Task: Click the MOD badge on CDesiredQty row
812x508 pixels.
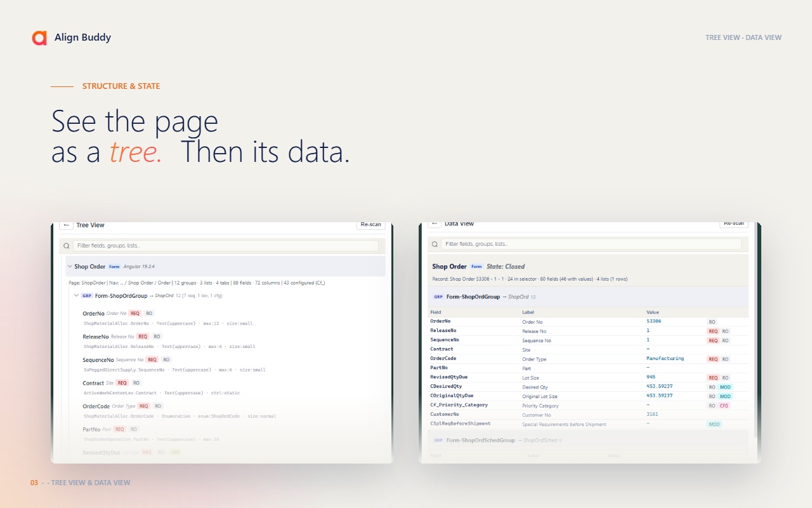Action: click(725, 387)
